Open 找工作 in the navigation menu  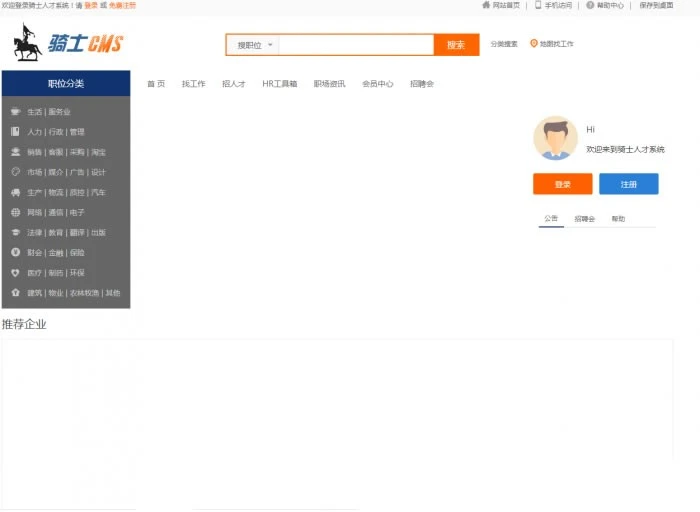(193, 84)
